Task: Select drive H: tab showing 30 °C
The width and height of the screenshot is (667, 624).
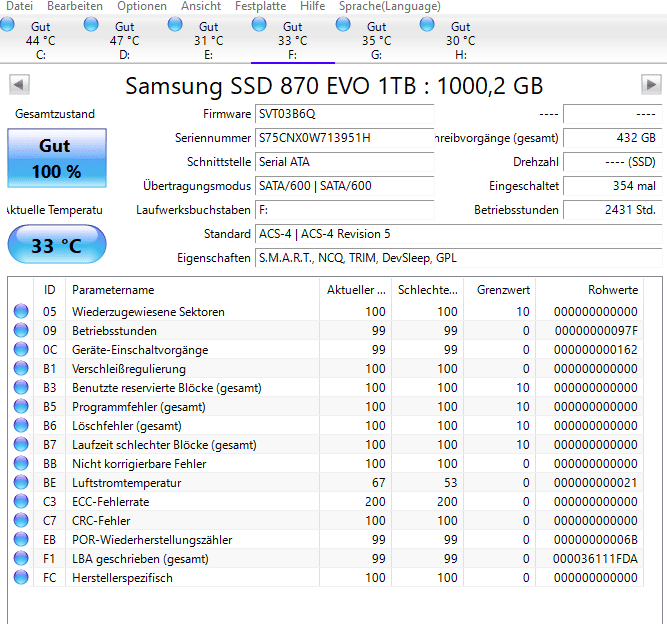Action: pos(461,40)
